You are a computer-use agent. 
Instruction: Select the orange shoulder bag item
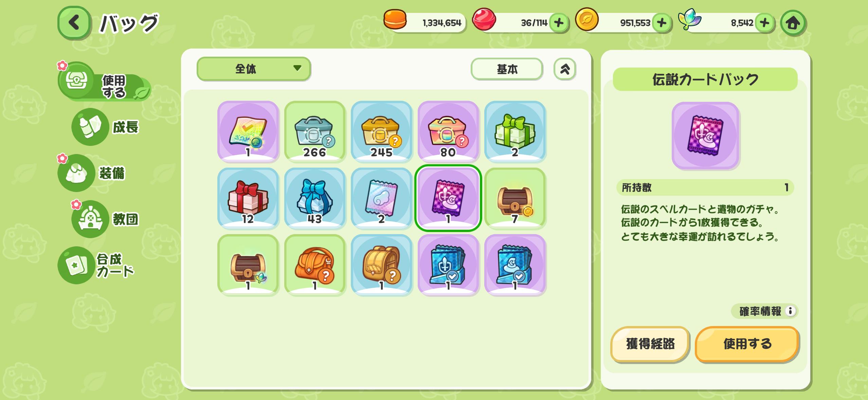click(315, 265)
